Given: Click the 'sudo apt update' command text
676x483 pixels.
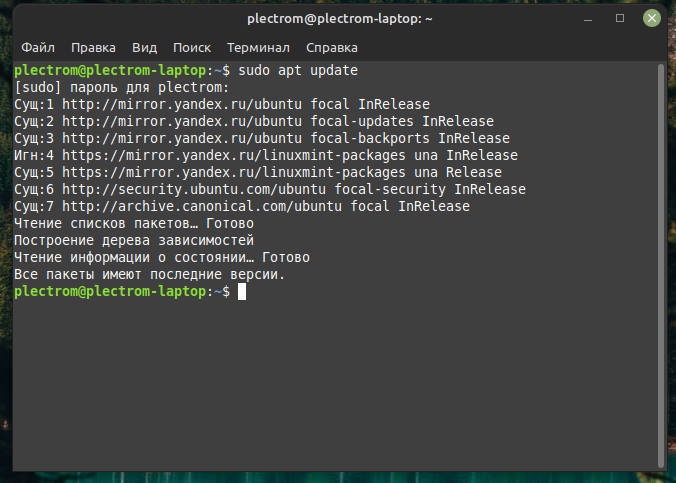Looking at the screenshot, I should point(298,70).
